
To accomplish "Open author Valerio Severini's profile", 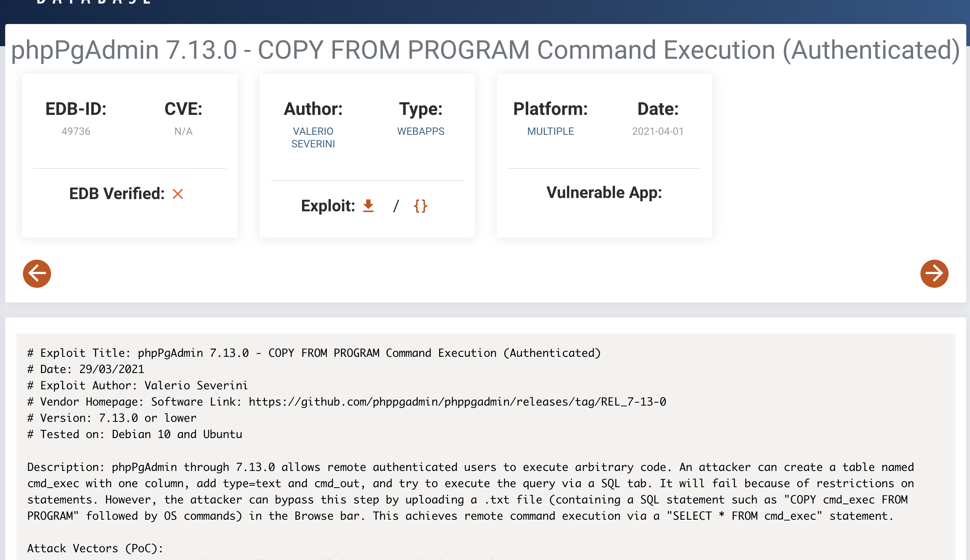I will click(313, 137).
